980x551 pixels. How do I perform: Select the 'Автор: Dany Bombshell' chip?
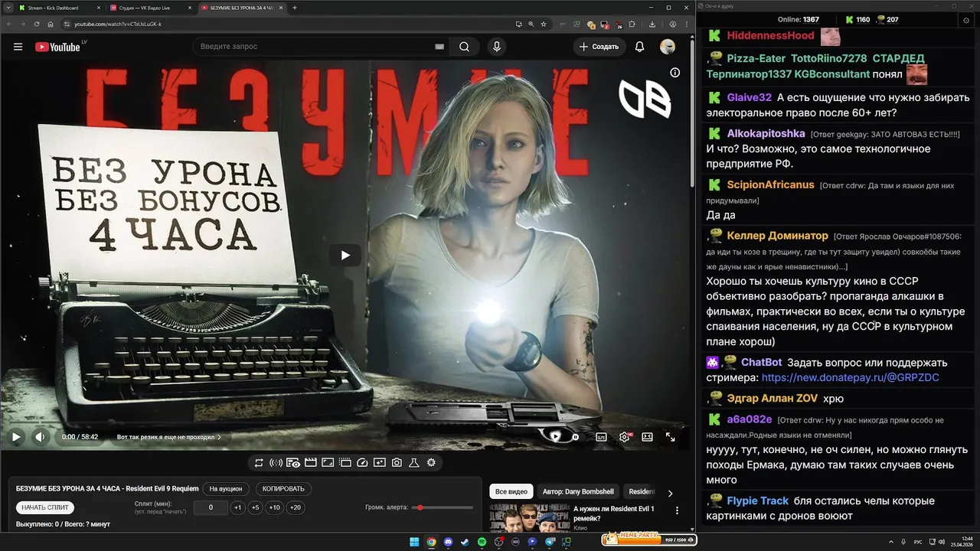pyautogui.click(x=578, y=491)
